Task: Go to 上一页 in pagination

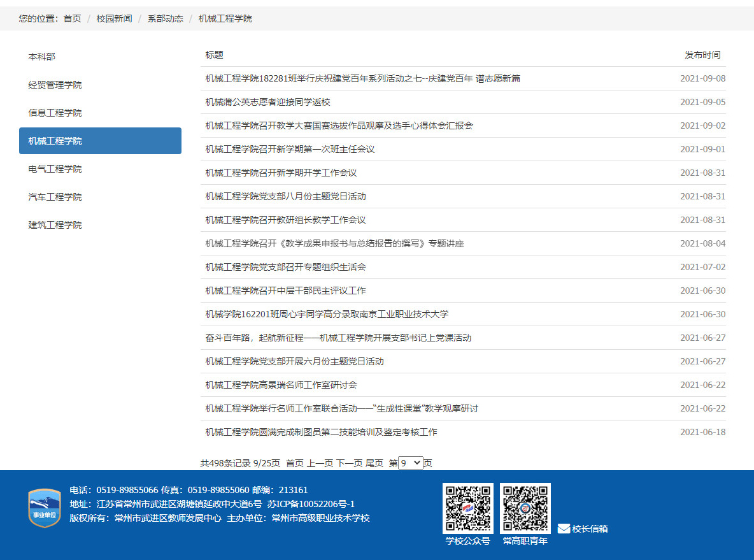Action: point(320,463)
